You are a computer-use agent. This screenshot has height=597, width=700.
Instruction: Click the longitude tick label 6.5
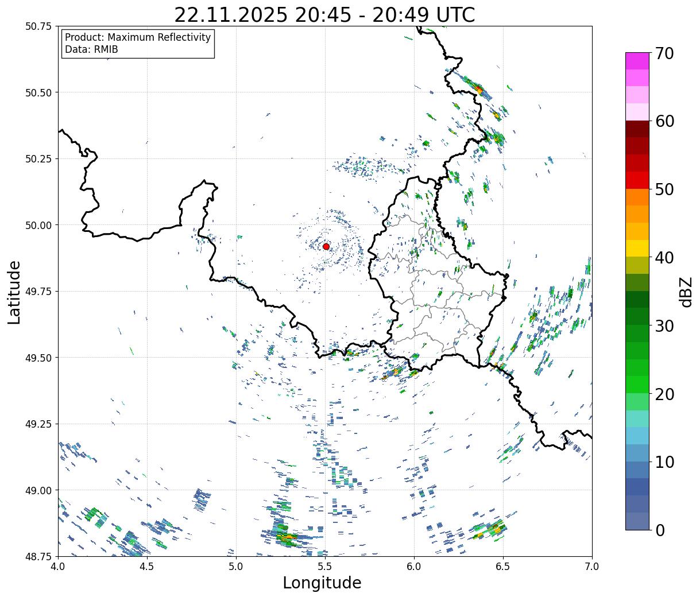[503, 567]
